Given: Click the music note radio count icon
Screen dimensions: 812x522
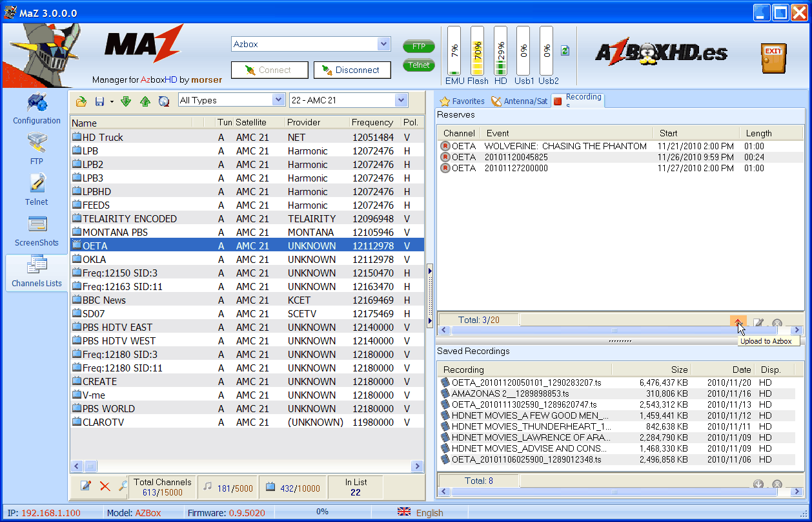Looking at the screenshot, I should 207,487.
